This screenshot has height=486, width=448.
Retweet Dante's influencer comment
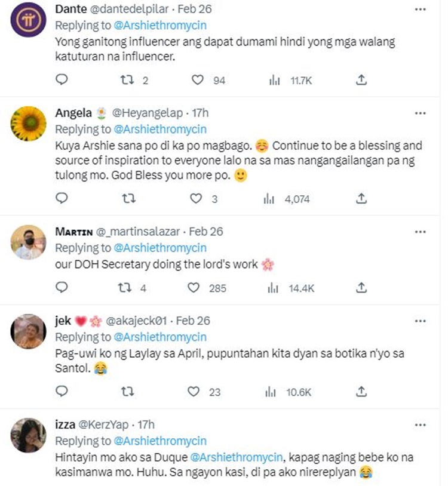[x=129, y=79]
